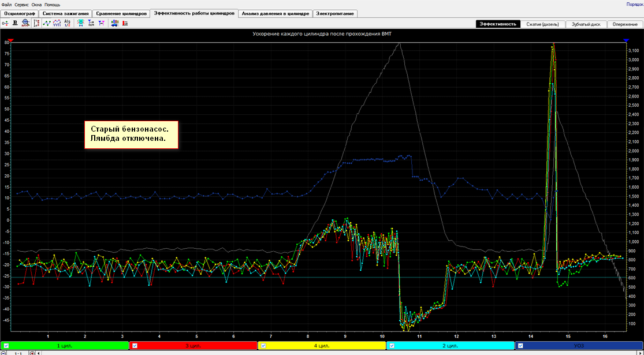Click the blue funnel with arrow icon
Viewport: 644px width, 355px height.
click(x=91, y=24)
